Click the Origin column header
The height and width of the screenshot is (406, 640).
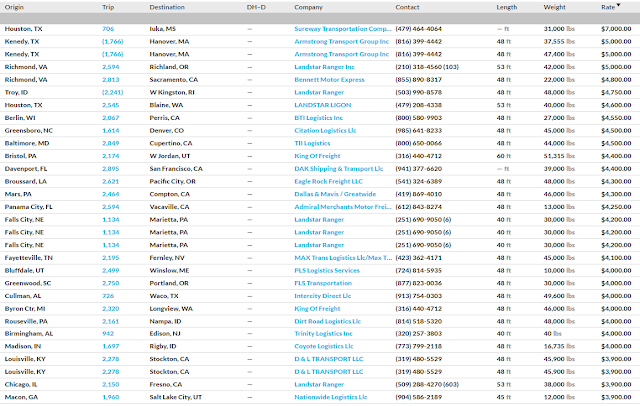tap(14, 7)
